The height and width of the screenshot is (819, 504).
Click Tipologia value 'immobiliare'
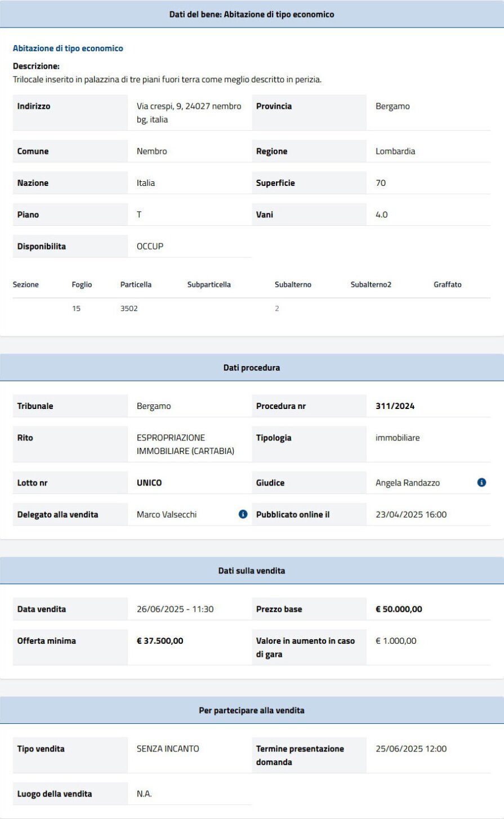398,438
